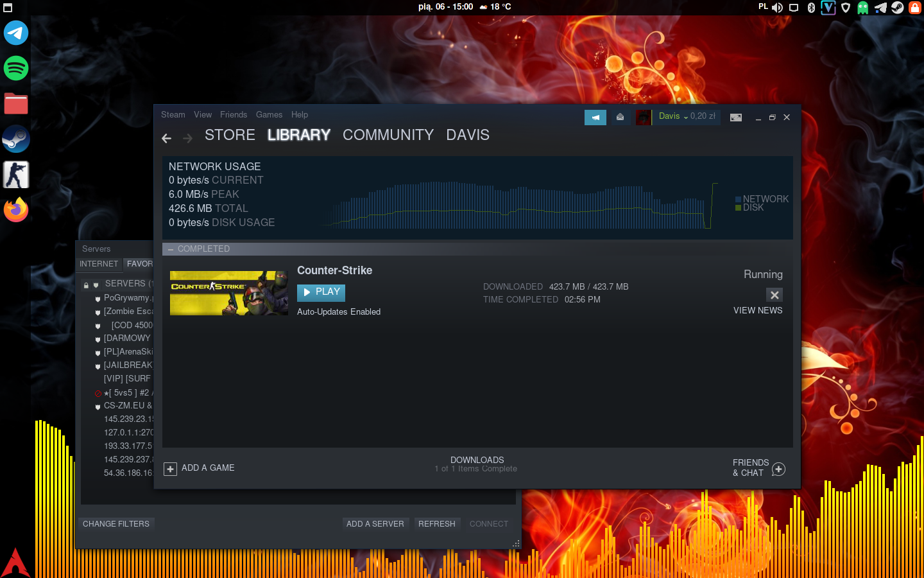Screen dimensions: 924x578
Task: Switch to the INTERNET servers tab
Action: (99, 264)
